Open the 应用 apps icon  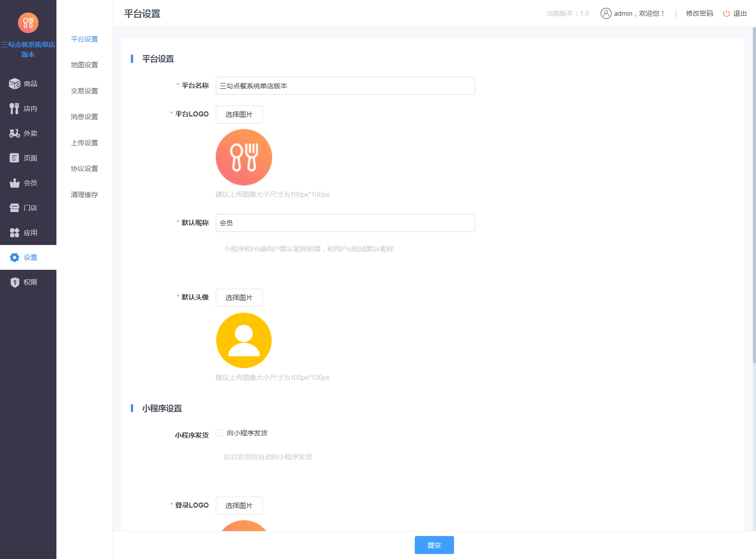[x=14, y=232]
